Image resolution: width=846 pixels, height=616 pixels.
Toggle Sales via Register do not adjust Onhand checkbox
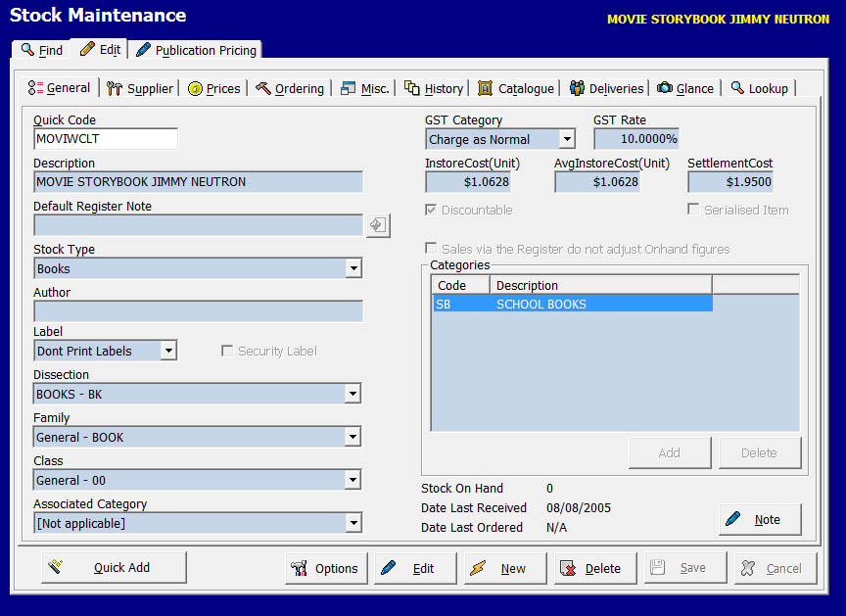[x=431, y=248]
